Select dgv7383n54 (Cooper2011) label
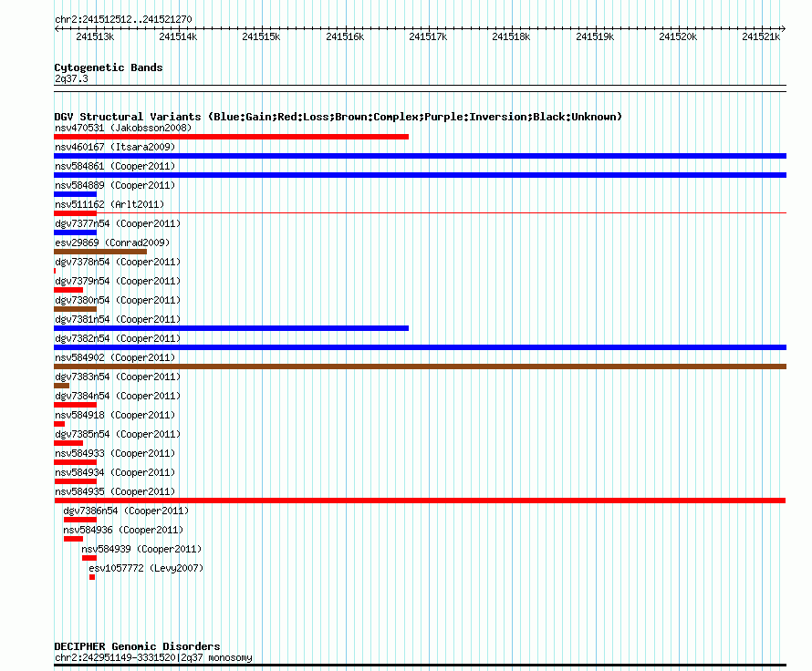Screen dimensions: 812x671 tap(118, 377)
